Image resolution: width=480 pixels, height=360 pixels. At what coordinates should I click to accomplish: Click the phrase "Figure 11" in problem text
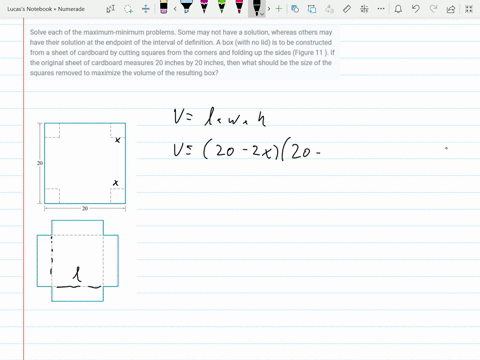click(308, 53)
